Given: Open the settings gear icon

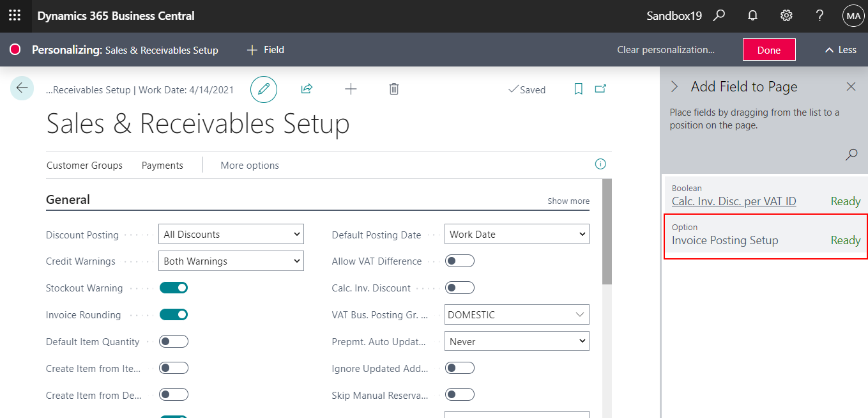Looking at the screenshot, I should pos(786,16).
